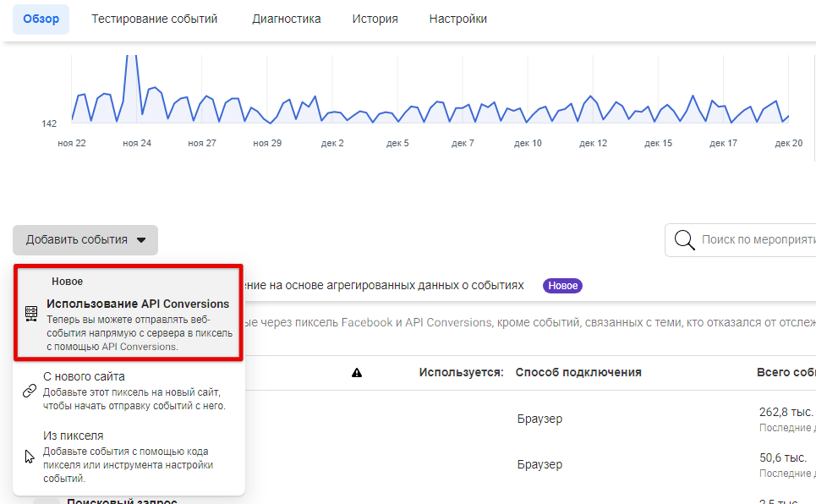Choose Использование API Conversions option
Image resolution: width=816 pixels, height=504 pixels.
coord(138,304)
